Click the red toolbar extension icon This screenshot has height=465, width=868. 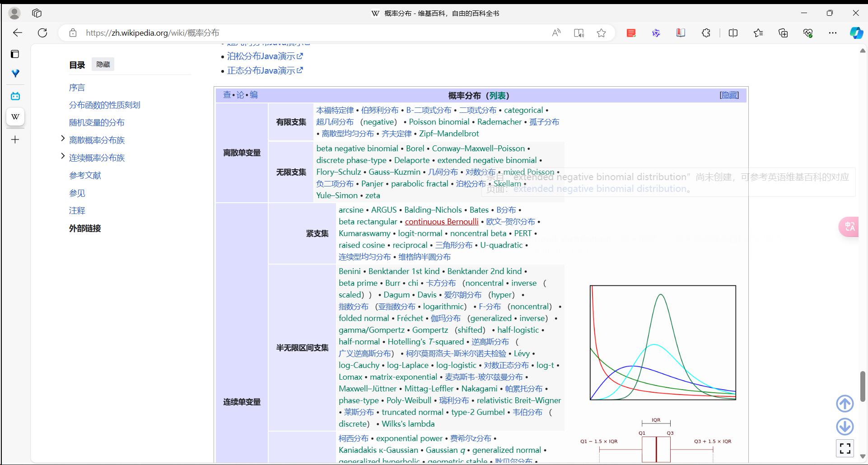[x=631, y=33]
